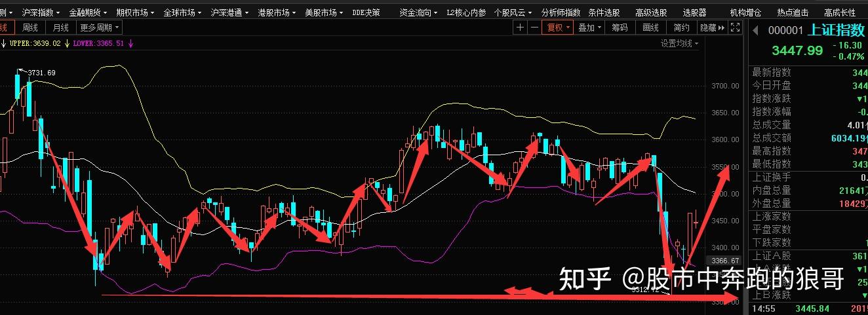Click the 上证指数 index title

837,29
